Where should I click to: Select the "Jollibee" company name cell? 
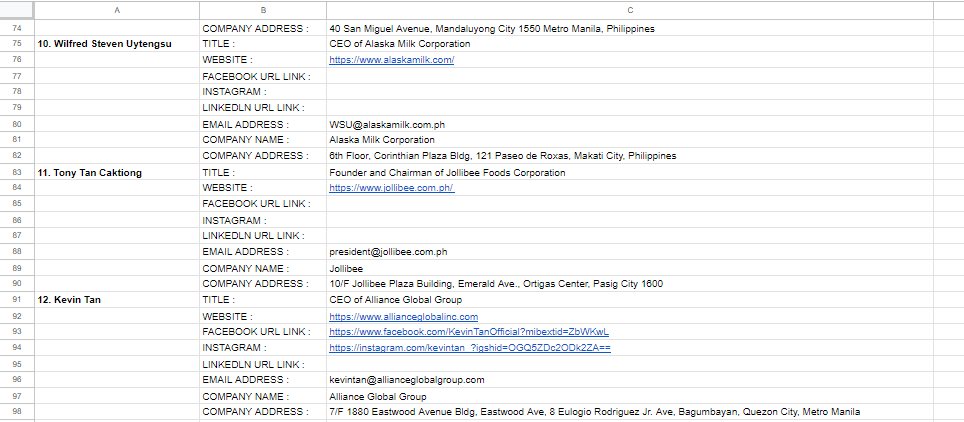point(630,268)
